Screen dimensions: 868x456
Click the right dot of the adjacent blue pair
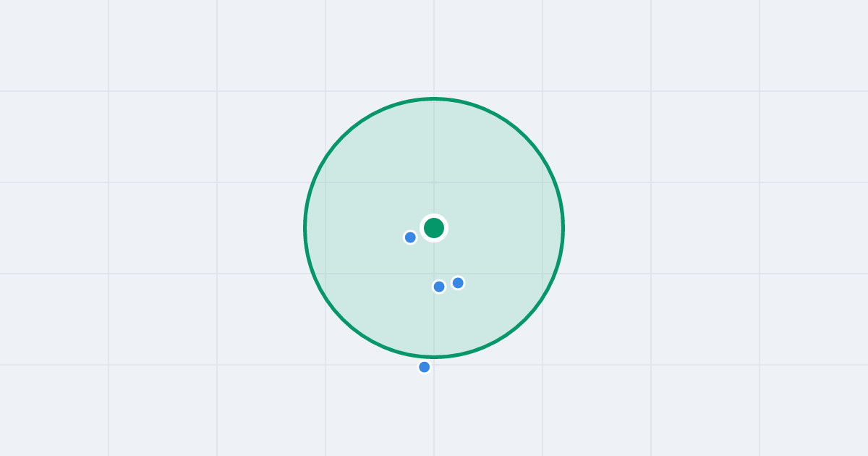pos(458,283)
